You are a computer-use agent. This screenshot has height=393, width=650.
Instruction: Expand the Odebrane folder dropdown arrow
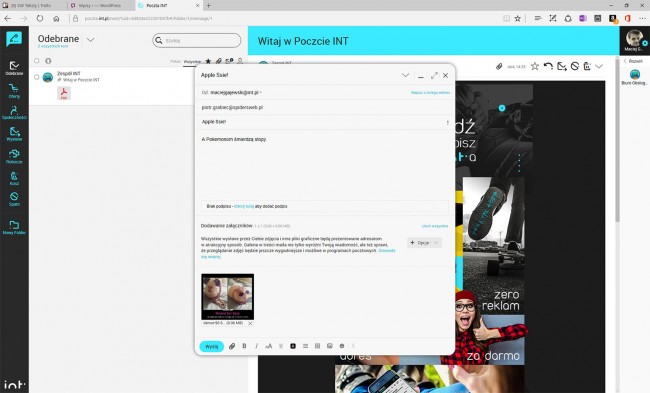coord(90,40)
